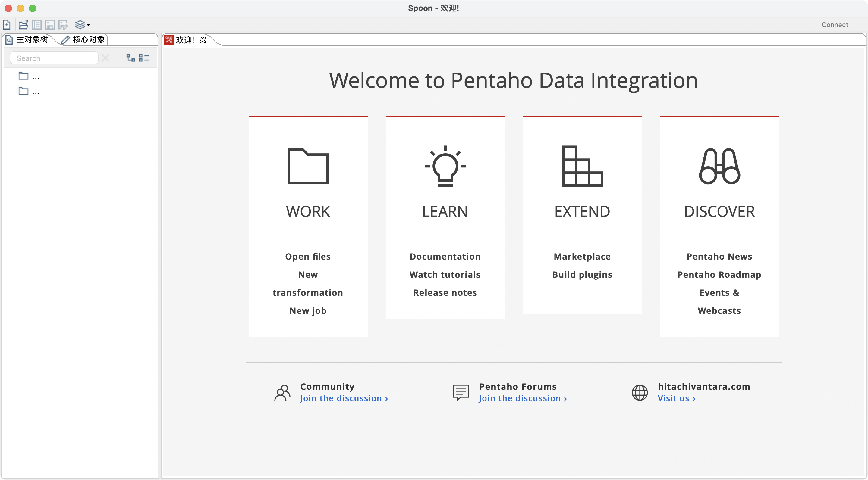Click the New file toolbar icon

tap(7, 25)
